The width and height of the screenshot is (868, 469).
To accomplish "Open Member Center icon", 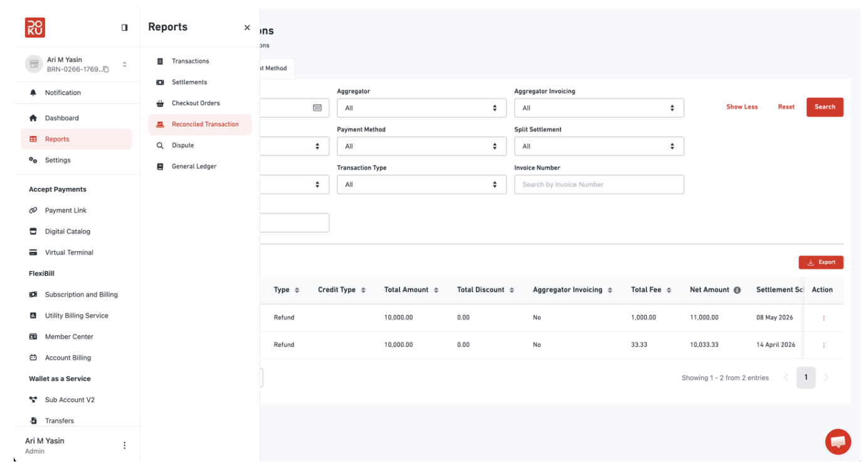I will tap(33, 337).
